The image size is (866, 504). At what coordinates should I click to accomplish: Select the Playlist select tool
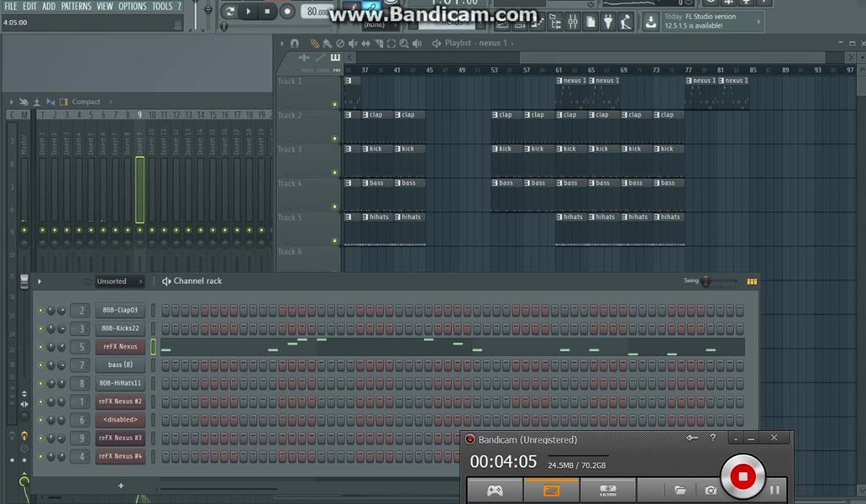point(391,43)
